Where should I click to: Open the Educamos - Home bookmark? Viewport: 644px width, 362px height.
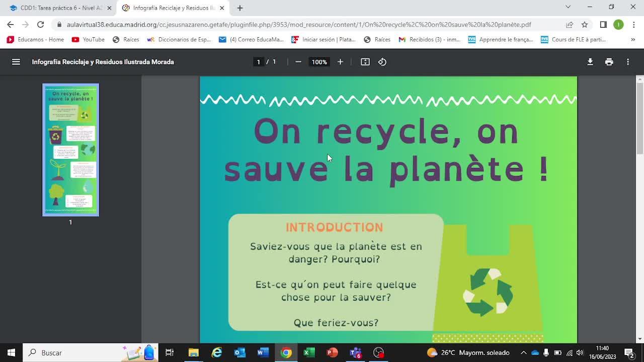(x=35, y=39)
